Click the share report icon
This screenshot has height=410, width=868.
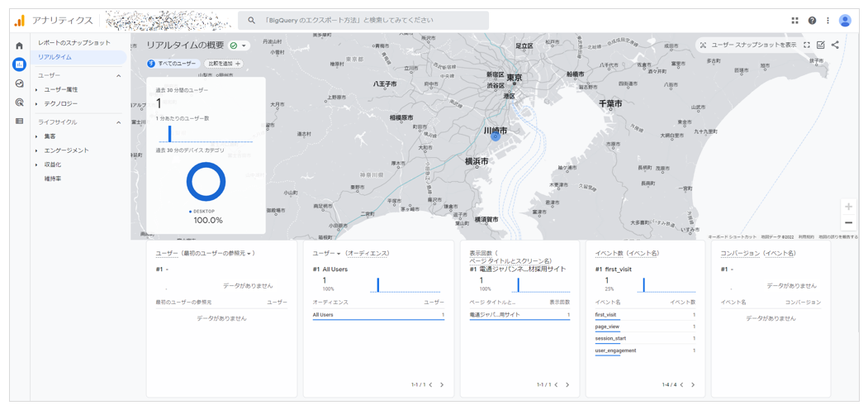(x=835, y=45)
